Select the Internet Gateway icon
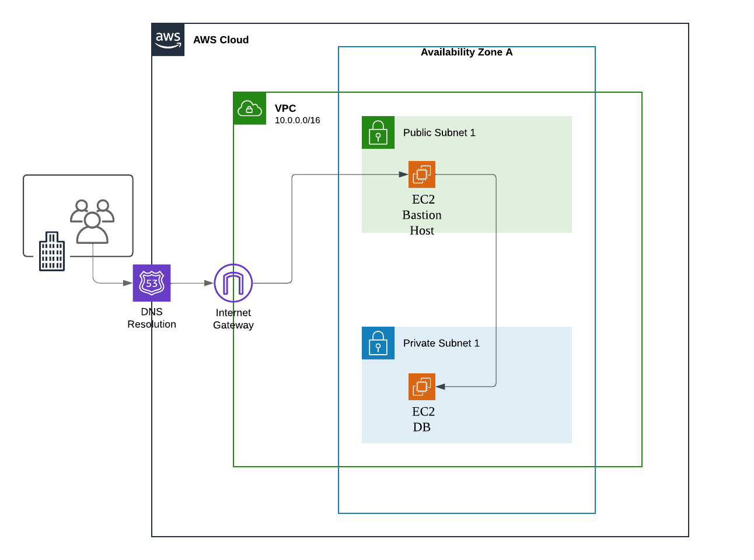Screen dimensions: 754x560 tap(233, 283)
